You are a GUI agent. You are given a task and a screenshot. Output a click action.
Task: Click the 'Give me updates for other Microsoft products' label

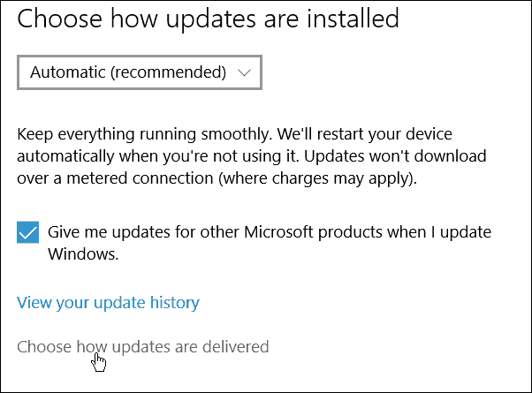[x=270, y=243]
